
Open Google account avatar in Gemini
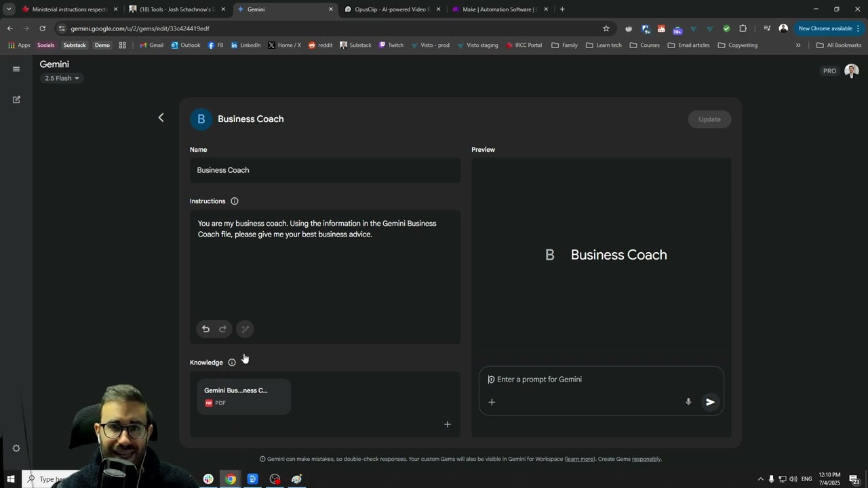tap(852, 70)
